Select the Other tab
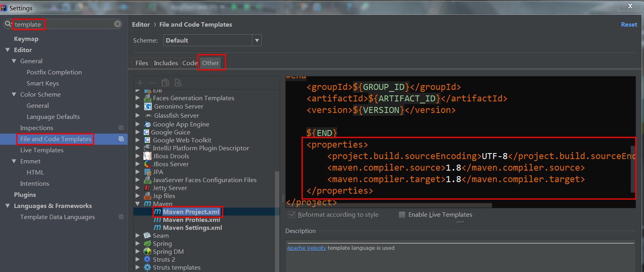 point(211,63)
